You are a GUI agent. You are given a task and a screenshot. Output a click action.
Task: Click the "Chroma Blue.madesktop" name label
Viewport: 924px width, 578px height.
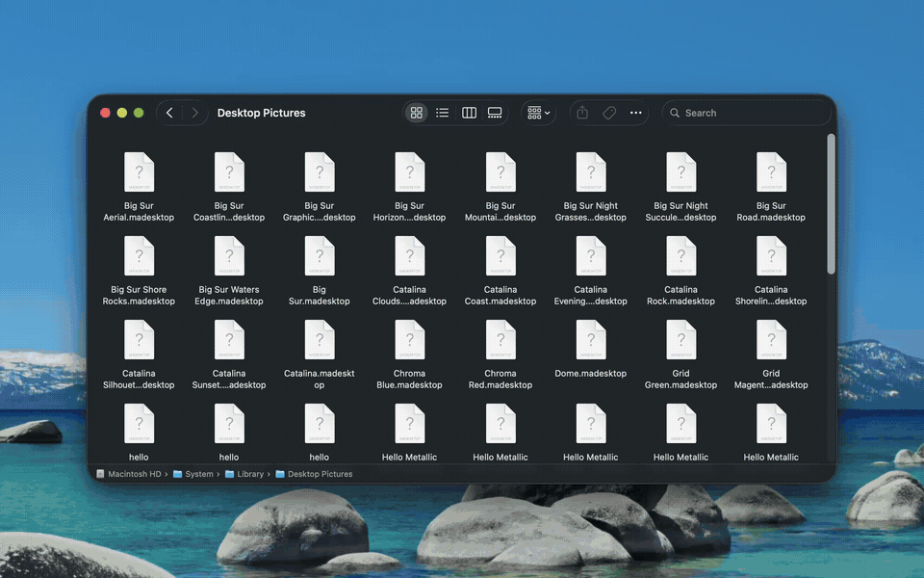410,380
